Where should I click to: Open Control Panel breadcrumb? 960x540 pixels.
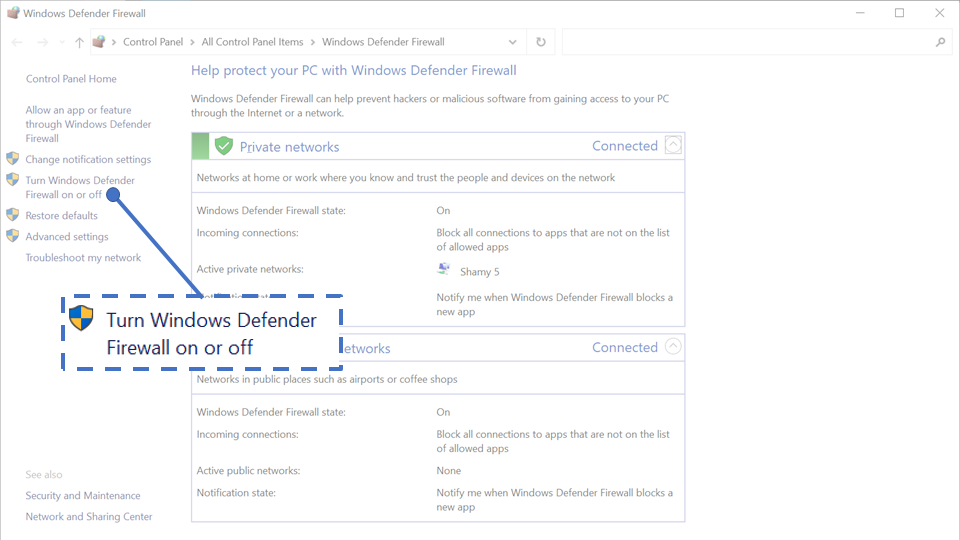pyautogui.click(x=152, y=42)
